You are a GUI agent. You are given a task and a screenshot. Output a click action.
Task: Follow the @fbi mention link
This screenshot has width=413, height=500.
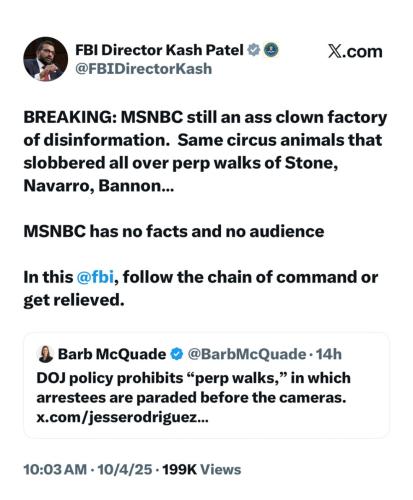[95, 277]
